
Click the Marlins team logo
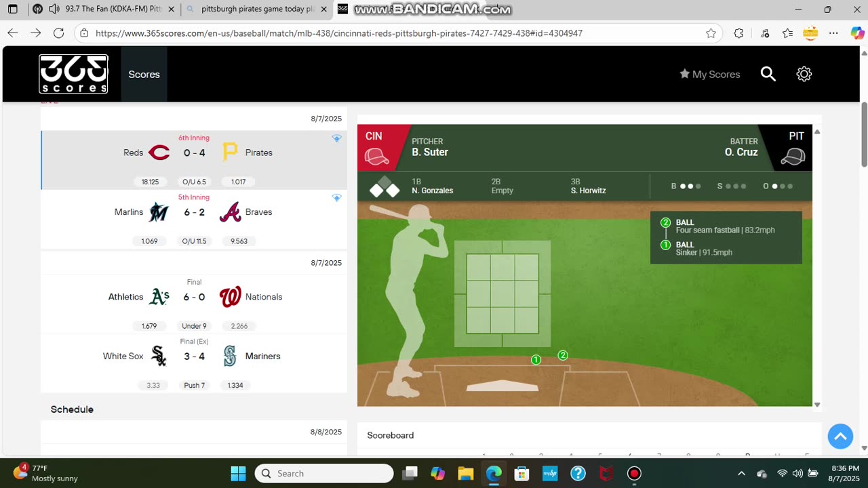159,212
